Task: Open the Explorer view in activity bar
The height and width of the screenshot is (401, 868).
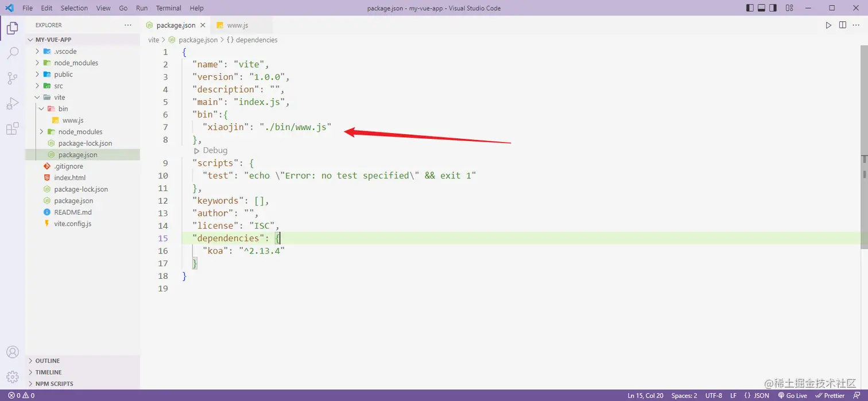Action: click(x=12, y=28)
